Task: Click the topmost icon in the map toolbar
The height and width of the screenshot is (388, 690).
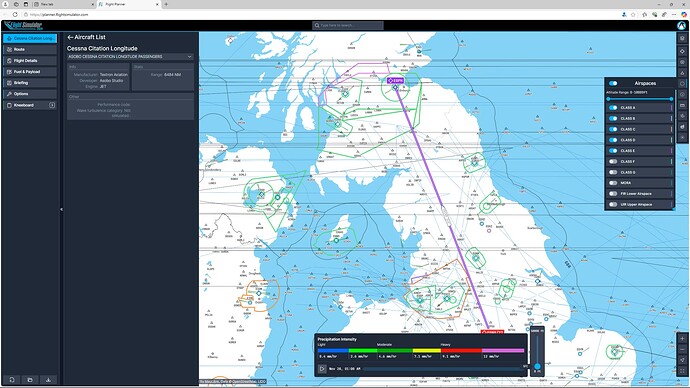Action: pos(682,39)
